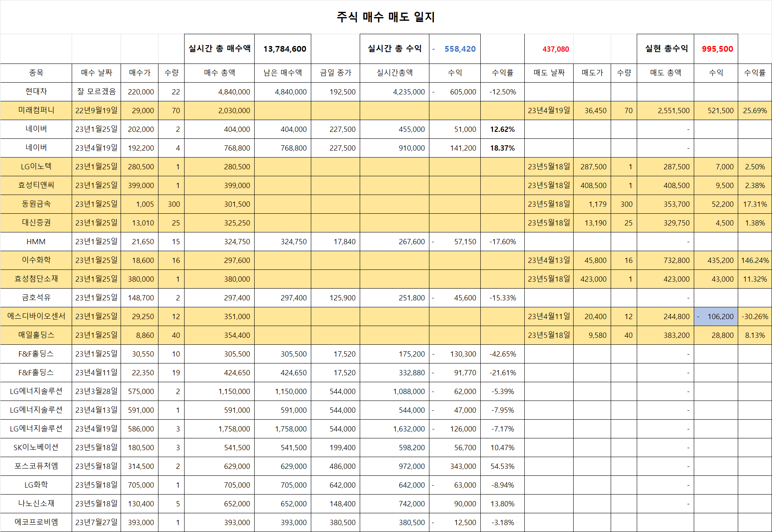This screenshot has width=772, height=532.
Task: Select the HMM stock name cell
Action: [x=36, y=241]
